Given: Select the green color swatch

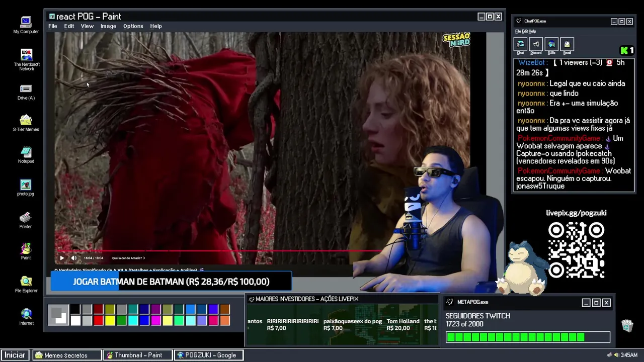Looking at the screenshot, I should (x=121, y=320).
